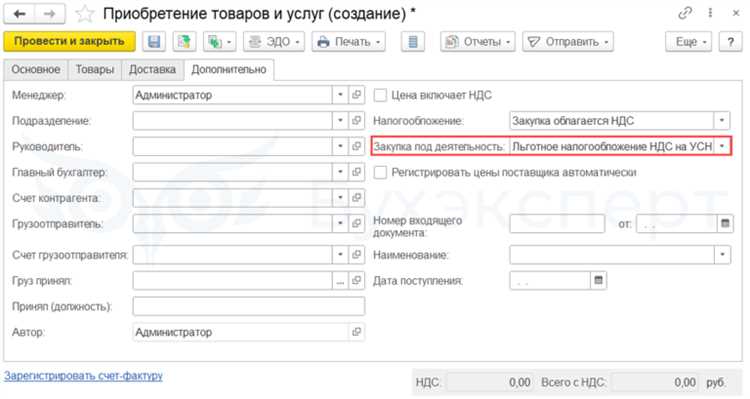Copy link with the chain icon
This screenshot has height=399, width=750.
(685, 13)
